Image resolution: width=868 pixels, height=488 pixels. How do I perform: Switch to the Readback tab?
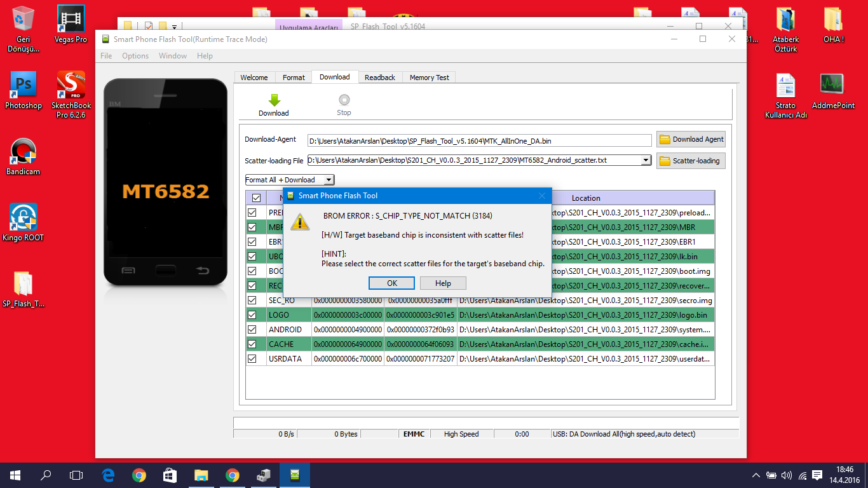(x=380, y=78)
